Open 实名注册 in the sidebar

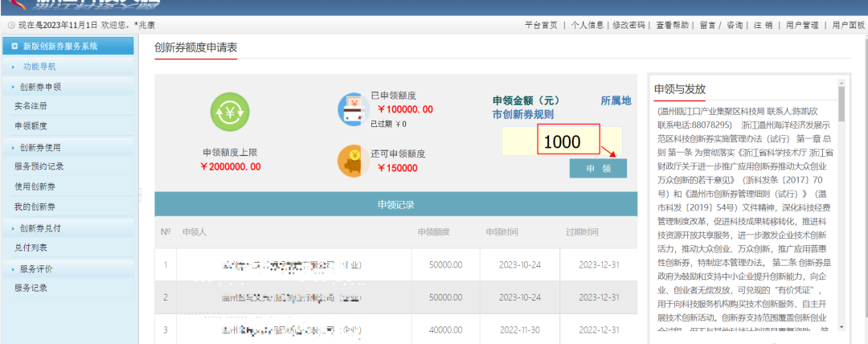click(x=31, y=106)
